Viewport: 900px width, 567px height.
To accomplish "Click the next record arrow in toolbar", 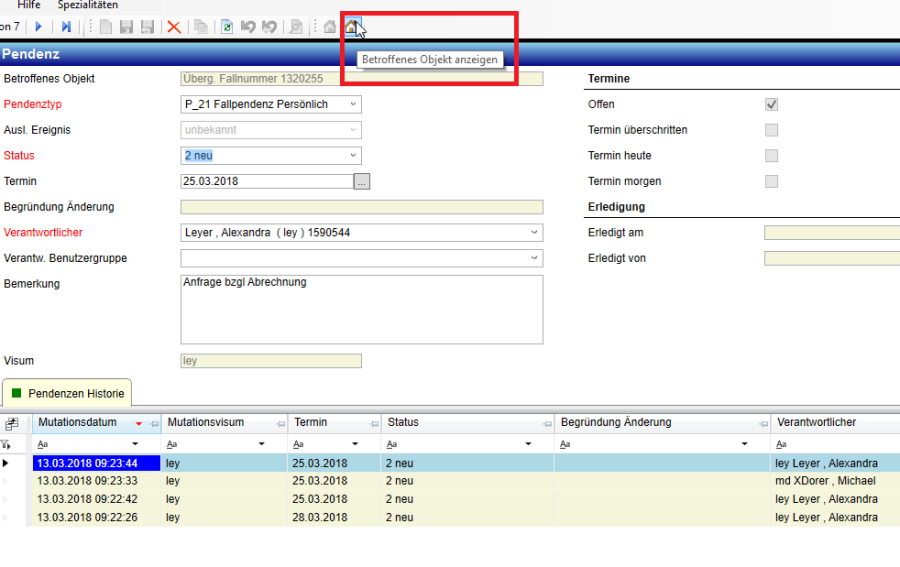I will coord(40,27).
